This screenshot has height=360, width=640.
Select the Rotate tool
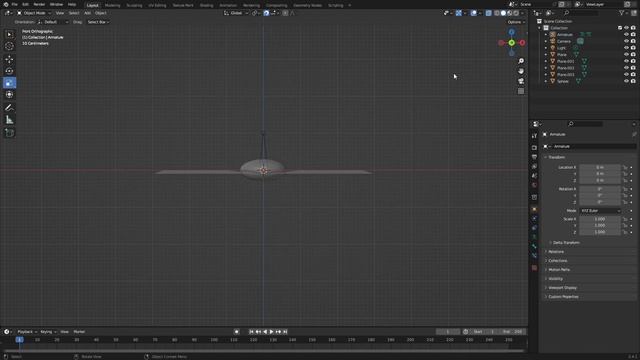coord(9,71)
